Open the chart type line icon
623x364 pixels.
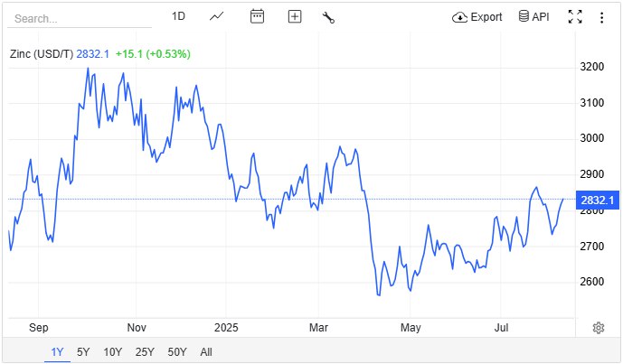[x=216, y=16]
